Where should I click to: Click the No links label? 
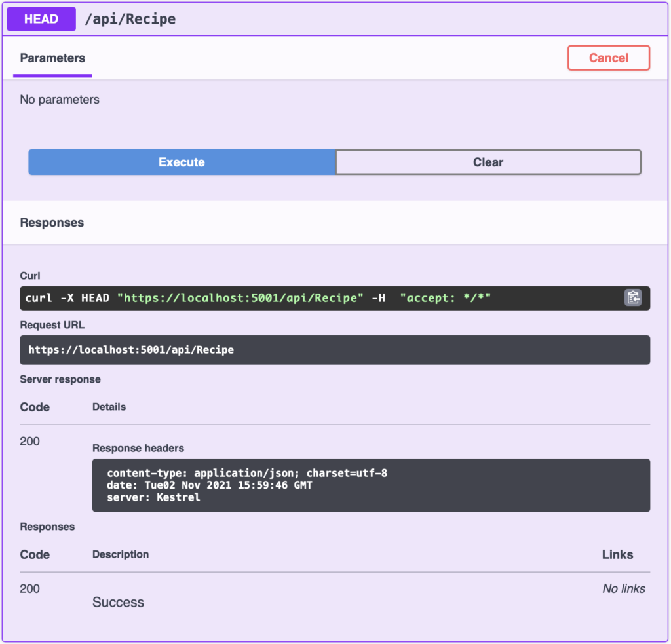623,588
